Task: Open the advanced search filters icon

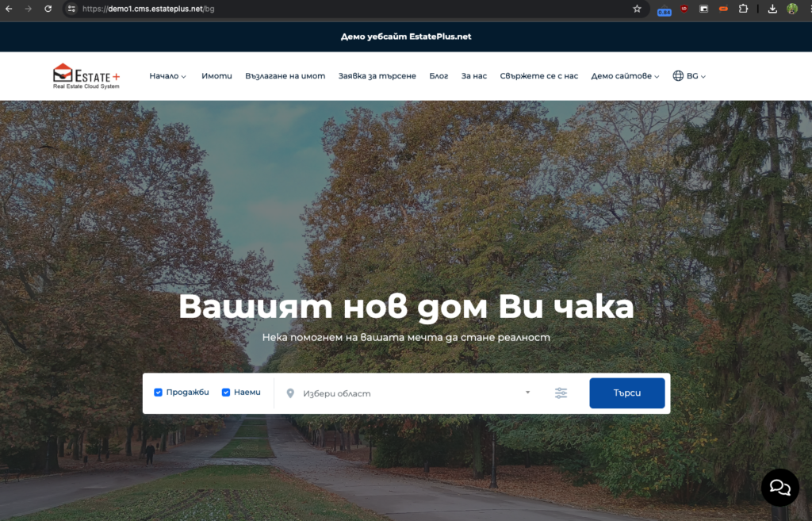Action: click(561, 393)
